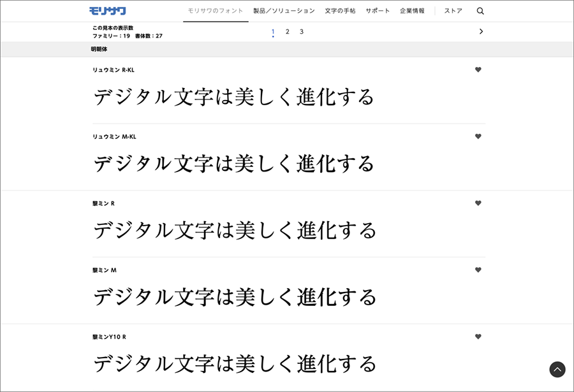Click the scroll-to-top round button
Image resolution: width=574 pixels, height=392 pixels.
[557, 369]
